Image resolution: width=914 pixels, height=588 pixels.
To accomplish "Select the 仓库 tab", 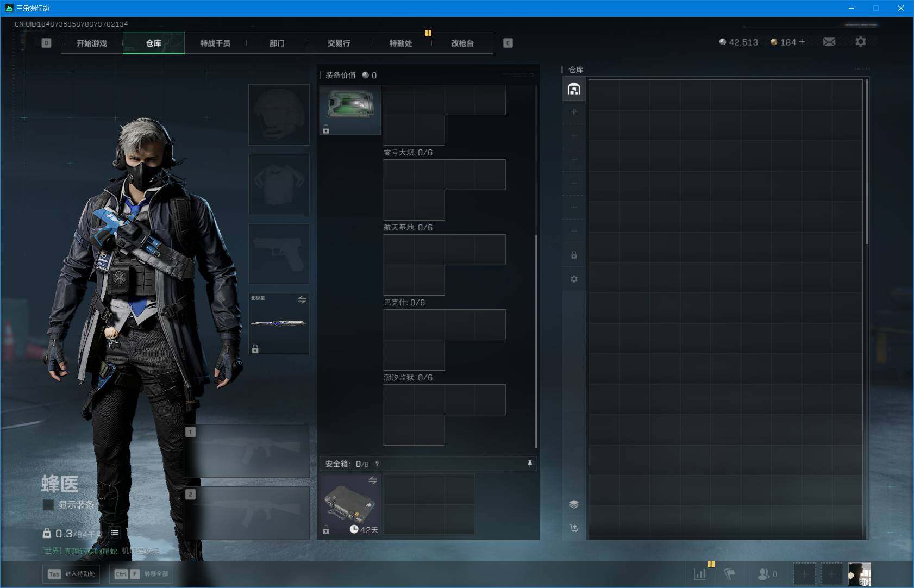I will point(154,43).
